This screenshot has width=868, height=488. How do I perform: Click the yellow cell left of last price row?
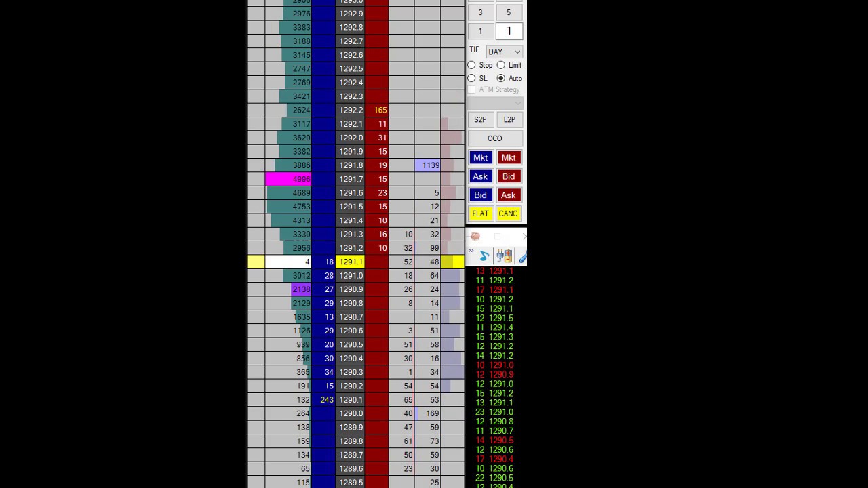point(256,262)
